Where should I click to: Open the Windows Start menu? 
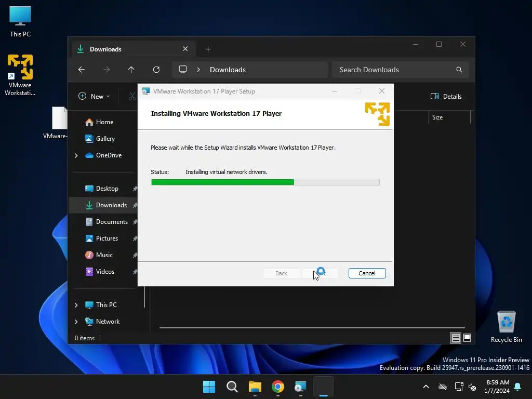[209, 387]
